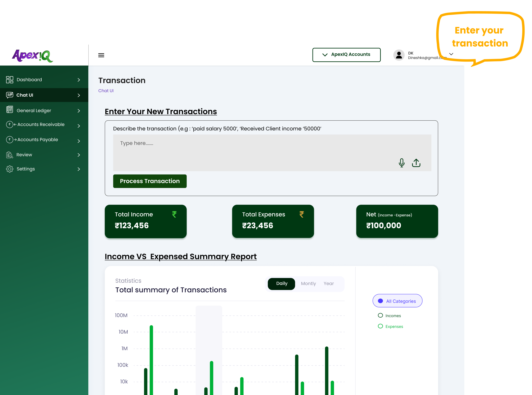Open Settings using the gear icon
The image size is (532, 395).
click(10, 169)
